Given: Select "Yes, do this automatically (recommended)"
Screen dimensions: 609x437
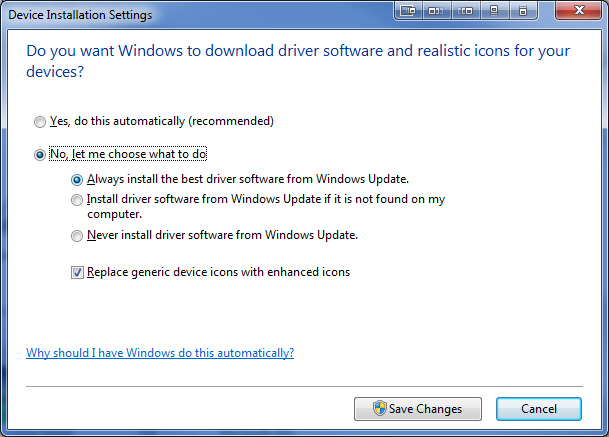Looking at the screenshot, I should 40,122.
